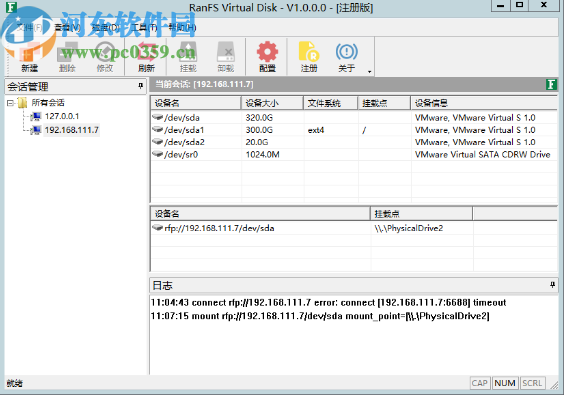
Task: Close the RanFS Virtual Disk window
Action: pos(544,5)
